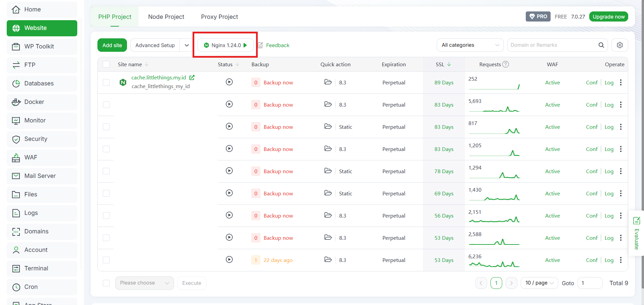The width and height of the screenshot is (644, 305).
Task: Click the Cron clock icon
Action: (16, 287)
